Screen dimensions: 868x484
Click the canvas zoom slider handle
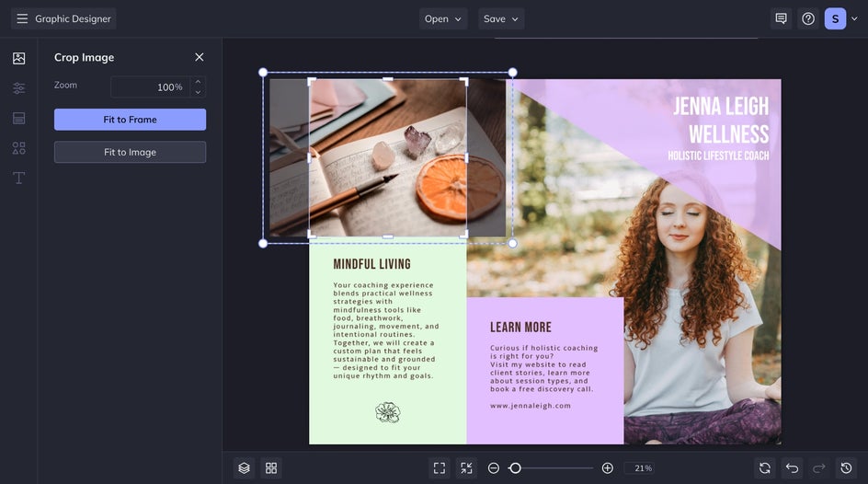click(515, 468)
